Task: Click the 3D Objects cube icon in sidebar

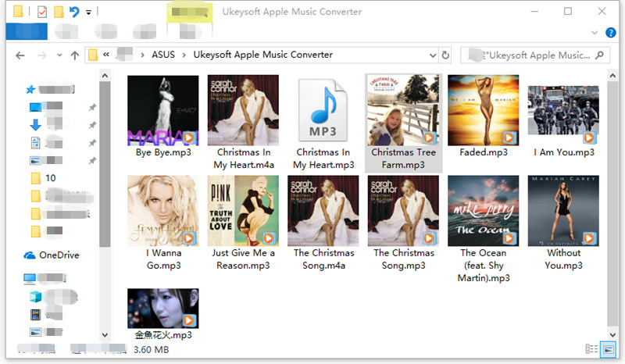Action: point(35,297)
